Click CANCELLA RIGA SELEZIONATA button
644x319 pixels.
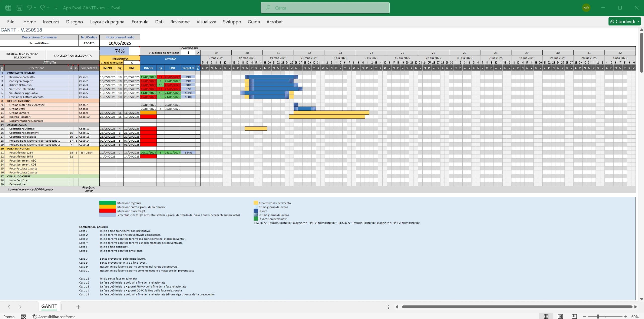[73, 56]
